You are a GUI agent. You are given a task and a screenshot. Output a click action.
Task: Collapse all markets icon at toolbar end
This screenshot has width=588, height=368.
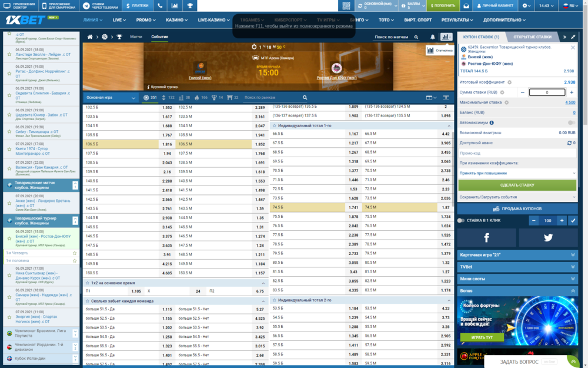click(x=446, y=98)
